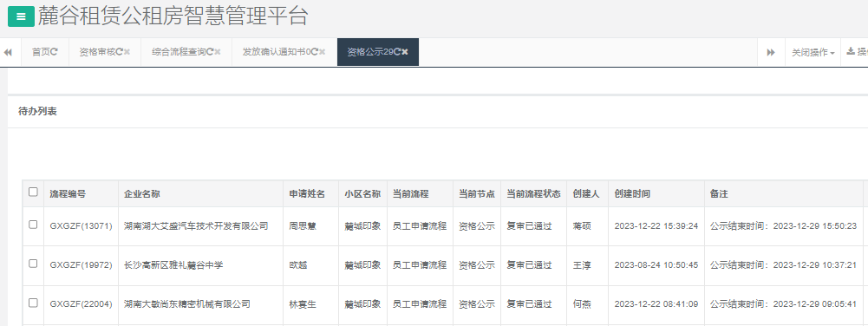Image resolution: width=868 pixels, height=326 pixels.
Task: Click the 小区名称 column header
Action: click(x=362, y=194)
